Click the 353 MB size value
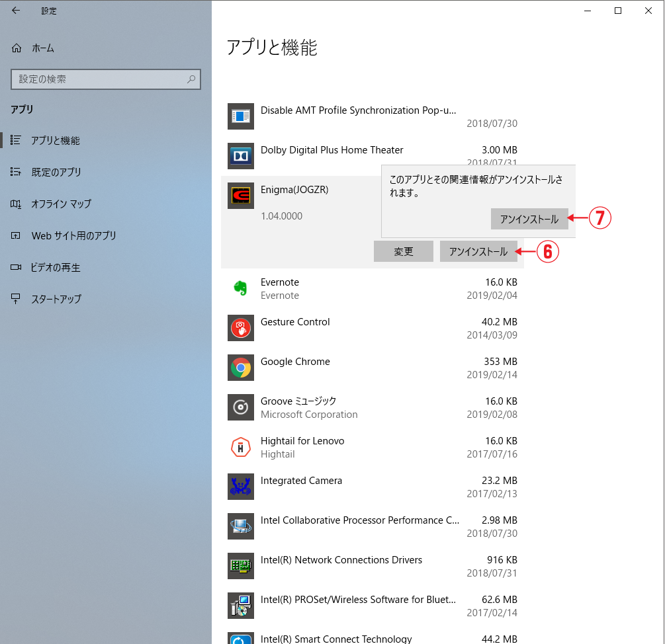The height and width of the screenshot is (644, 665). (500, 362)
